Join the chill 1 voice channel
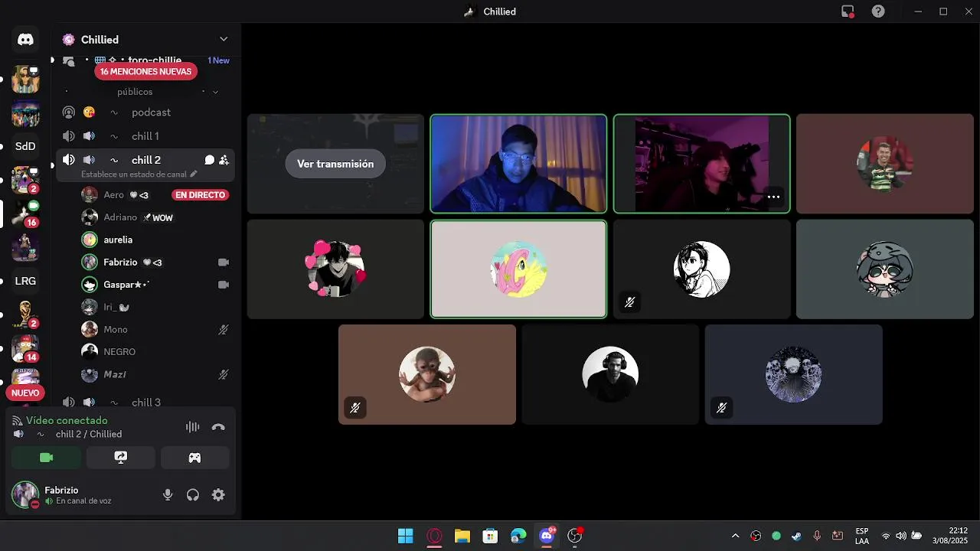The height and width of the screenshot is (551, 980). tap(145, 136)
